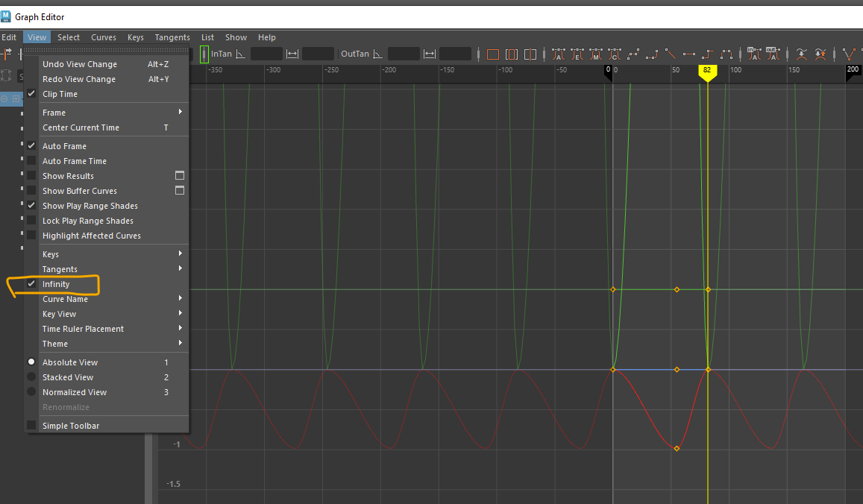Viewport: 863px width, 504px height.
Task: Choose Center Current Time menu entry
Action: 81,127
